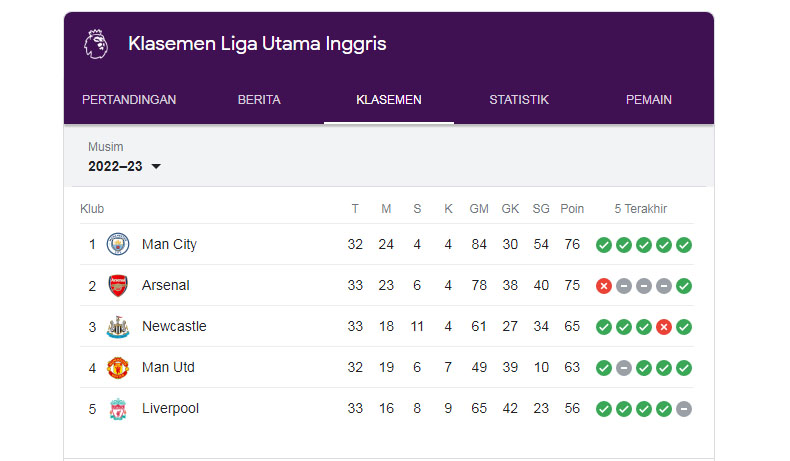Click the Arsenal club crest
This screenshot has height=461, width=790.
[118, 286]
